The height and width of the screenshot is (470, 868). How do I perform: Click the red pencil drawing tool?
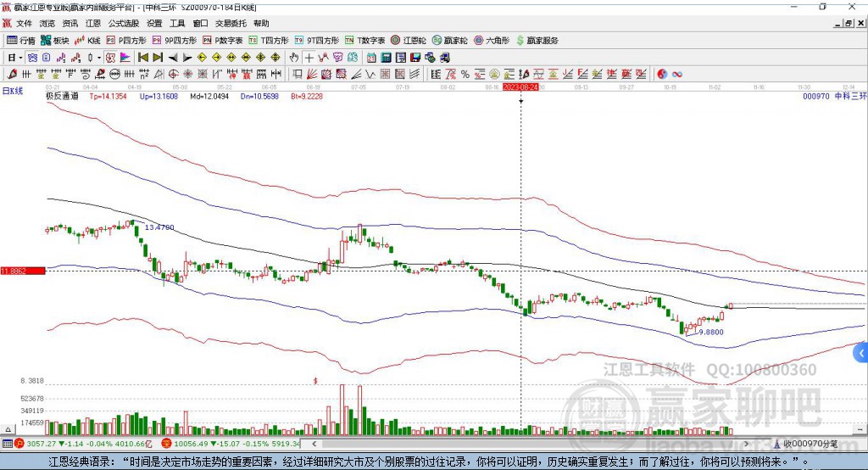coord(12,74)
